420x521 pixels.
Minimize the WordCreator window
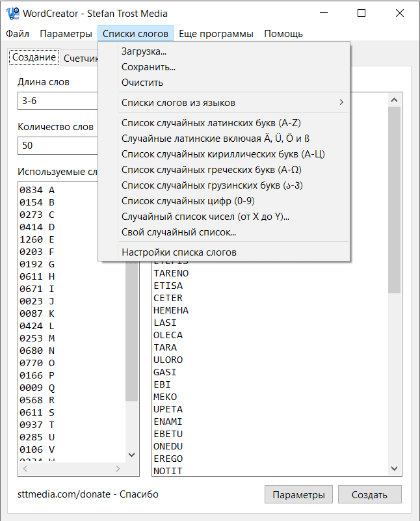[x=324, y=13]
